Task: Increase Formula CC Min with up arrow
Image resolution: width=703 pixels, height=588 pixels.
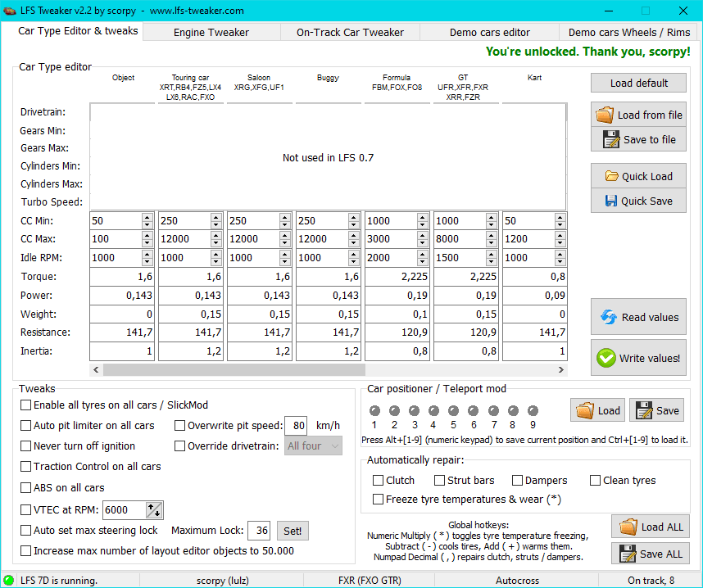Action: tap(422, 218)
